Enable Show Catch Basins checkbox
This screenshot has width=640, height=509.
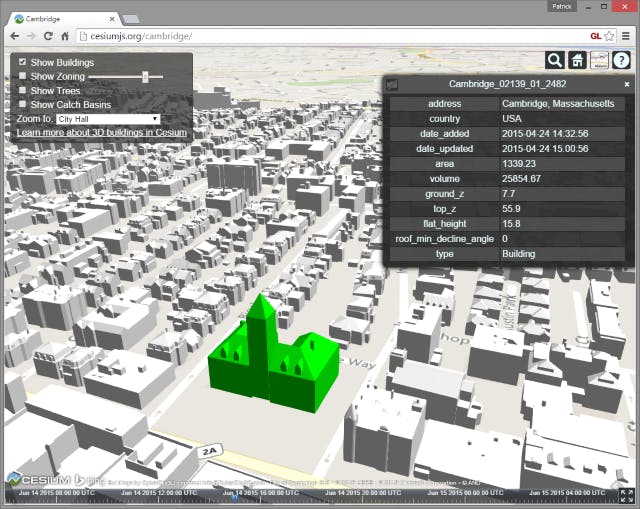pyautogui.click(x=22, y=104)
